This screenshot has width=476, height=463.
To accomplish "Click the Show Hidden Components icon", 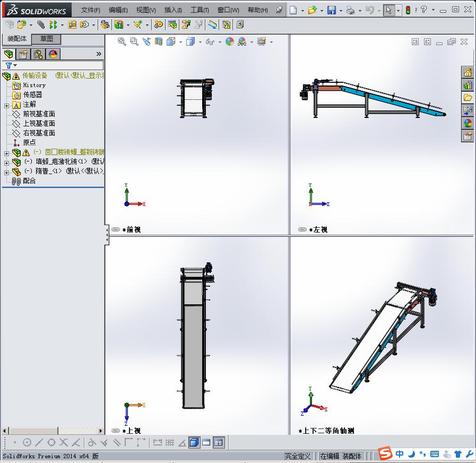I will click(105, 24).
